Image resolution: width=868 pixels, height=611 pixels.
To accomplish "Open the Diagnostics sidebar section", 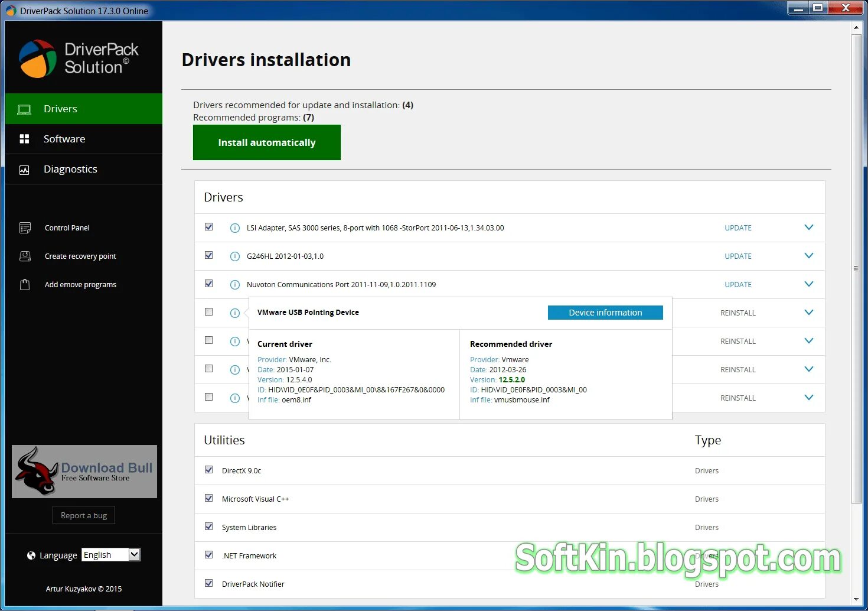I will click(84, 169).
